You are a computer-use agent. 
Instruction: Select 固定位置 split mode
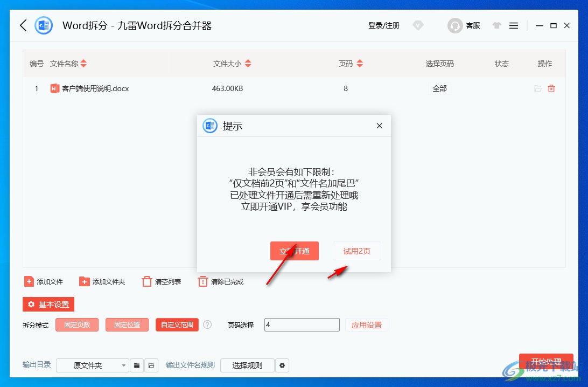(127, 324)
